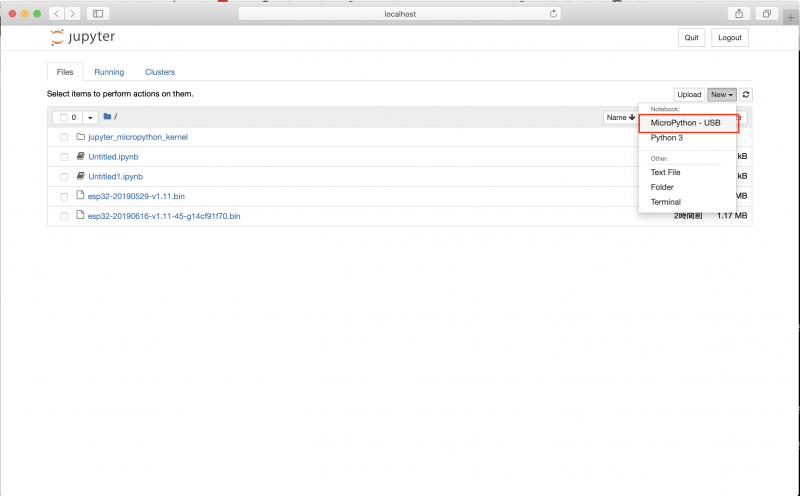The image size is (800, 496).
Task: Collapse the New dropdown button
Action: pos(722,95)
